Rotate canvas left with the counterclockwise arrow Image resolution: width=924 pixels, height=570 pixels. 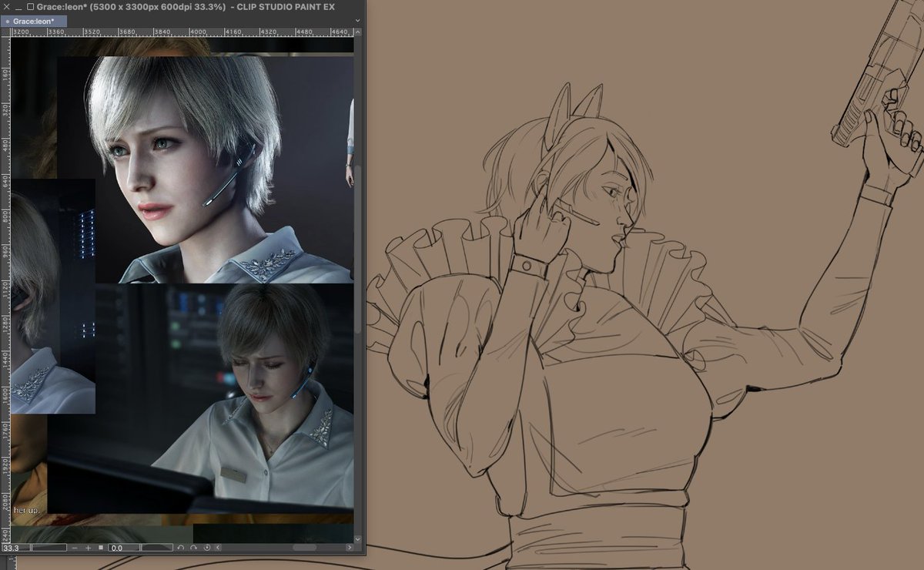pyautogui.click(x=181, y=548)
